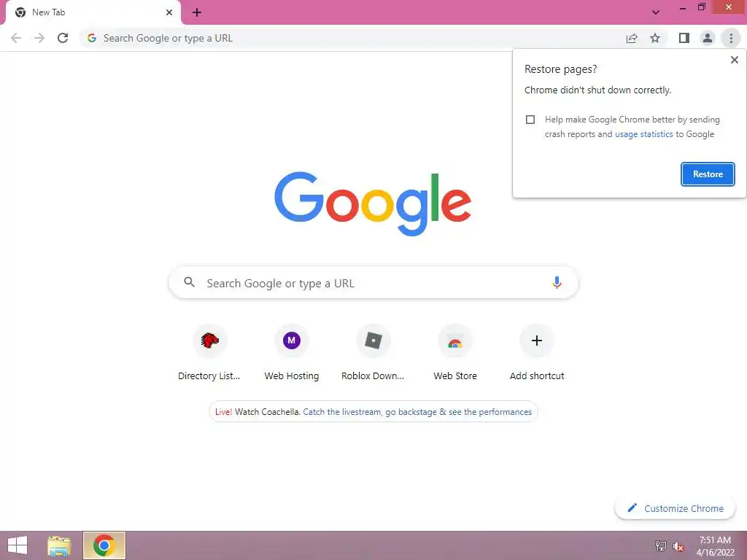Open File Explorer from the taskbar
This screenshot has width=747, height=560.
coord(59,545)
